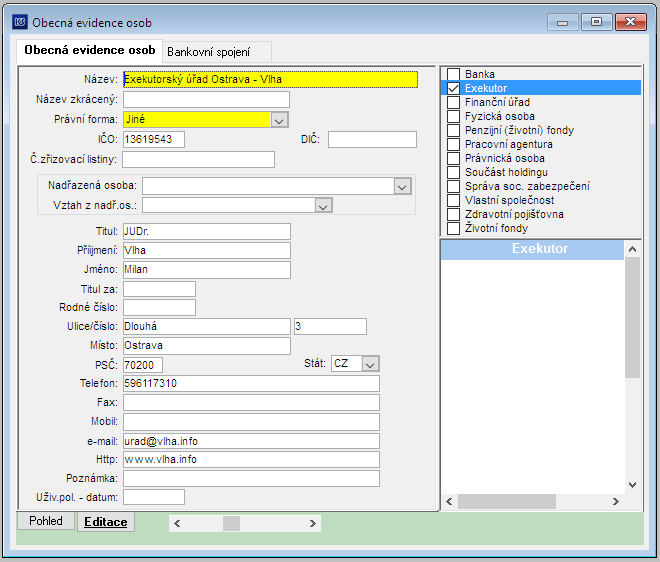
Task: Focus the Mobil input field
Action: (x=251, y=422)
